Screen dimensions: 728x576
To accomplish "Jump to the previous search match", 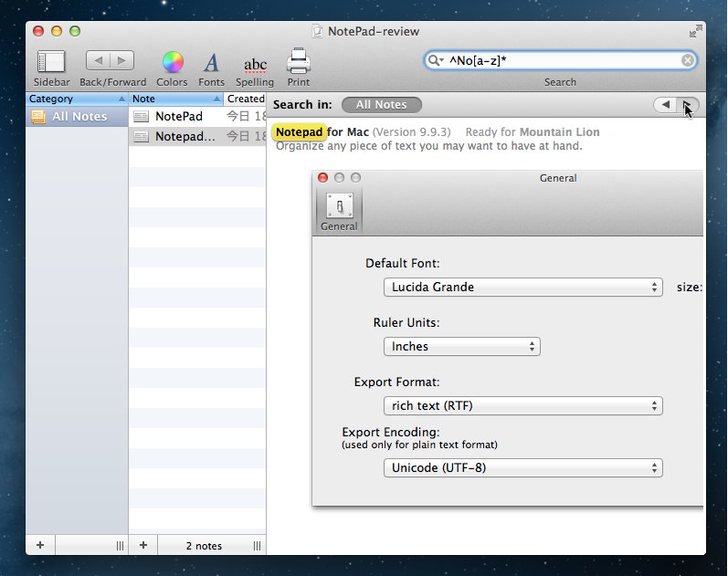I will [x=665, y=105].
